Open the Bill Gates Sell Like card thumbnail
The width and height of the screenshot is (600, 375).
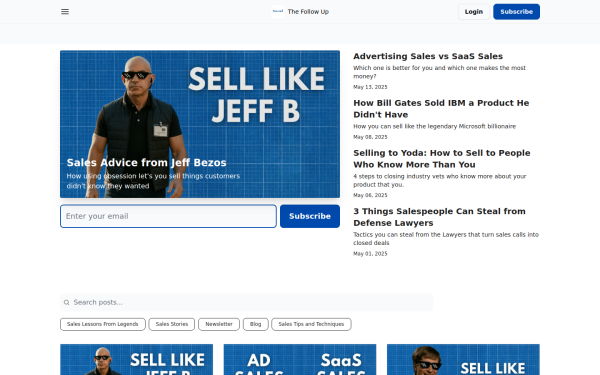point(463,359)
